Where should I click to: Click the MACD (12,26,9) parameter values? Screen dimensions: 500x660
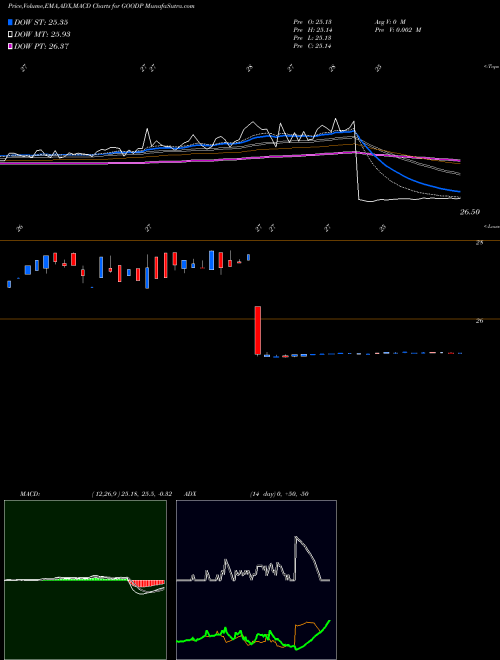[x=132, y=494]
